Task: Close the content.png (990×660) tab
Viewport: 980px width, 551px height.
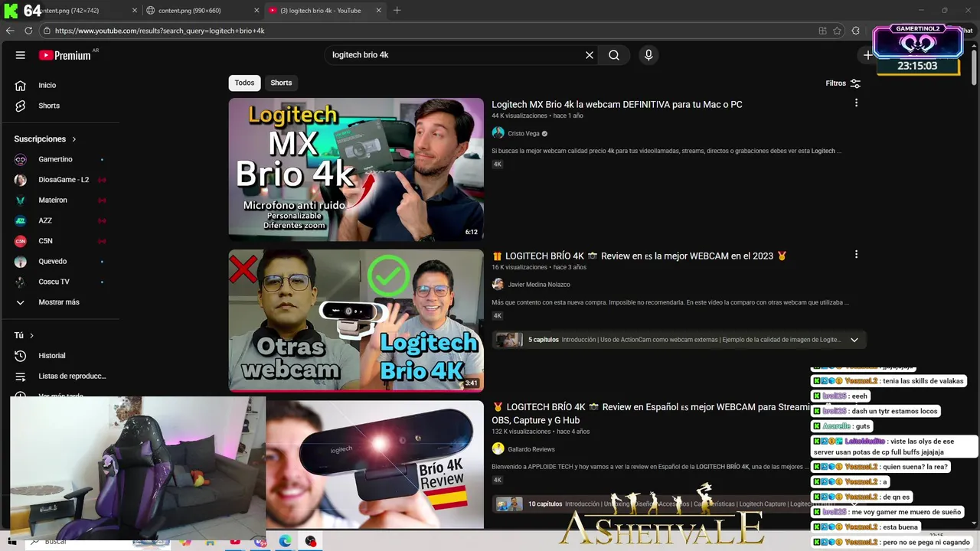Action: coord(256,11)
